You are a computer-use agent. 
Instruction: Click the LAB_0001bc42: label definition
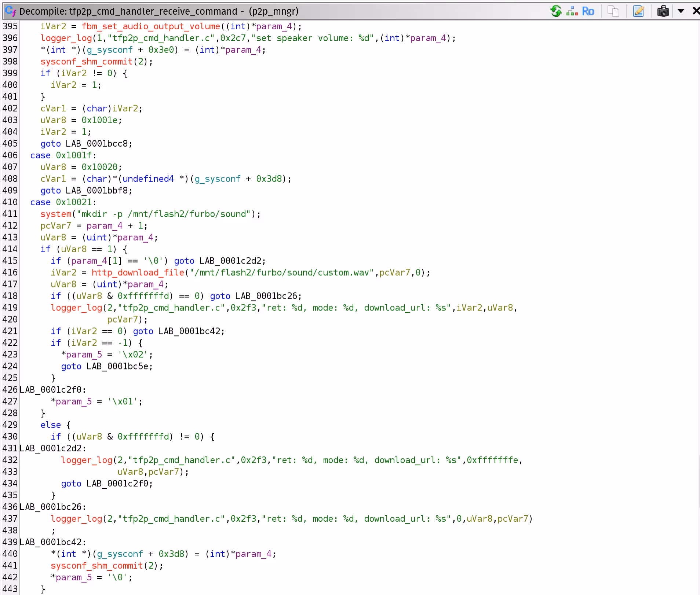(52, 543)
